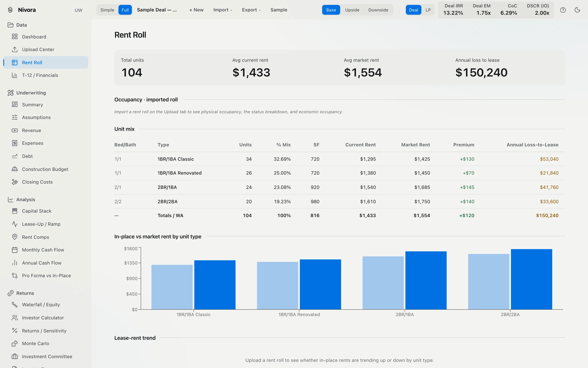The image size is (588, 368).
Task: Select the Base scenario
Action: pos(331,10)
